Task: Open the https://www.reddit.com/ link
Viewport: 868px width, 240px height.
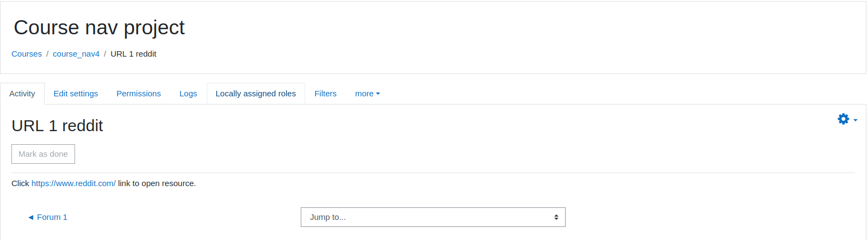Action: coord(73,183)
